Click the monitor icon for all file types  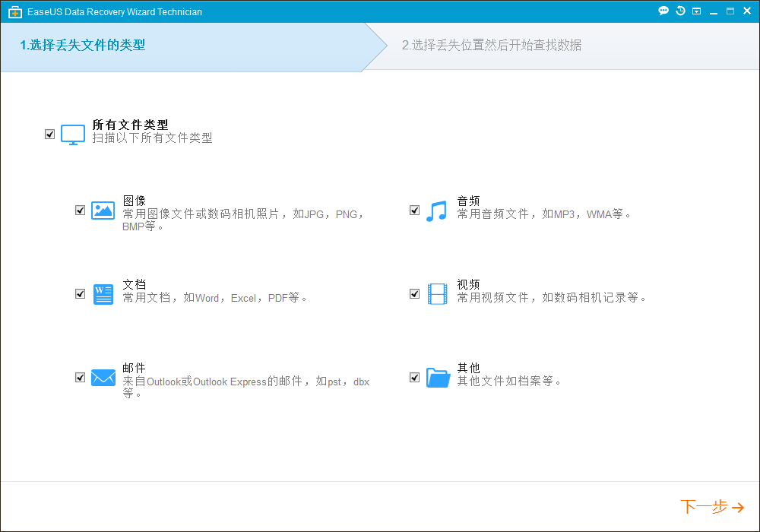point(73,135)
